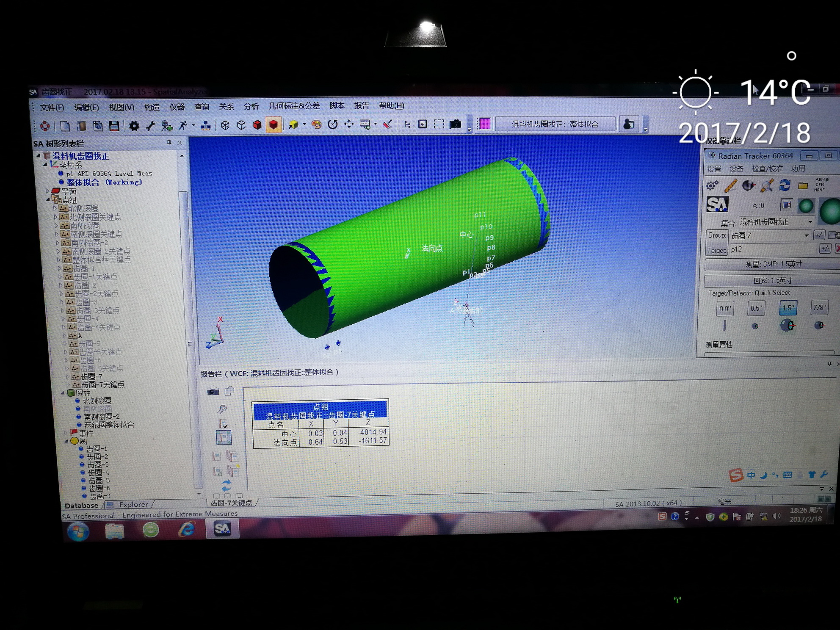Click the four-arrow pan view icon
This screenshot has width=840, height=630.
(349, 124)
